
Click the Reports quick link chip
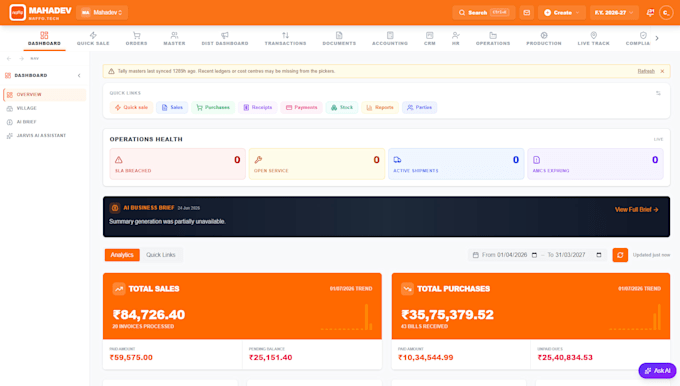click(x=380, y=108)
